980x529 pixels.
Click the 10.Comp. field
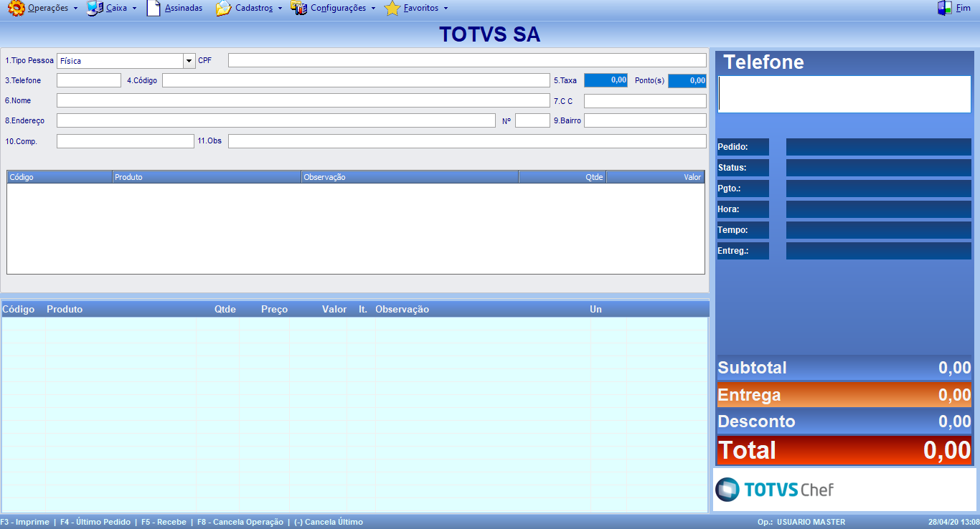[x=126, y=141]
